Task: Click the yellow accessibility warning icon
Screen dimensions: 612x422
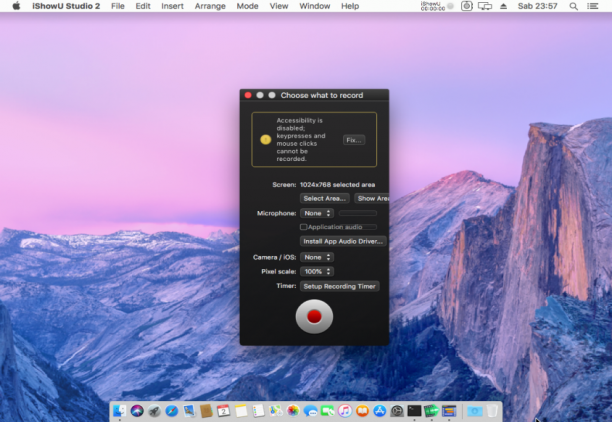Action: [265, 139]
